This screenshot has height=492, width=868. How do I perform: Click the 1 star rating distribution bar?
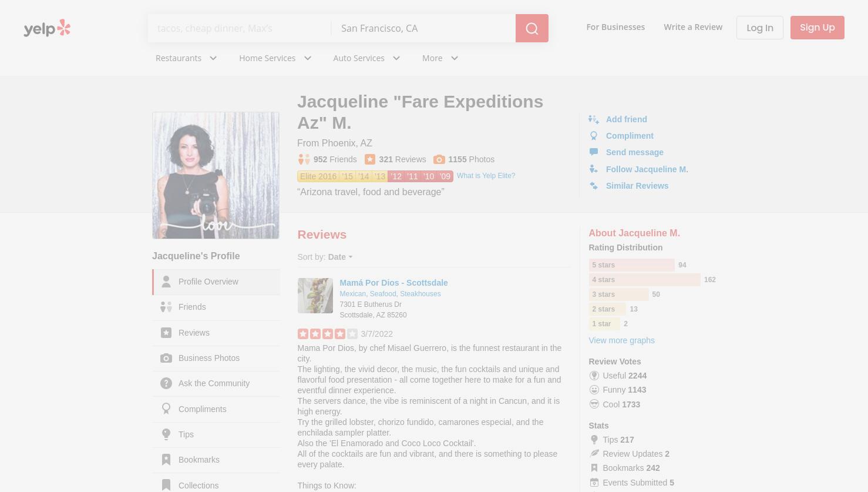604,324
